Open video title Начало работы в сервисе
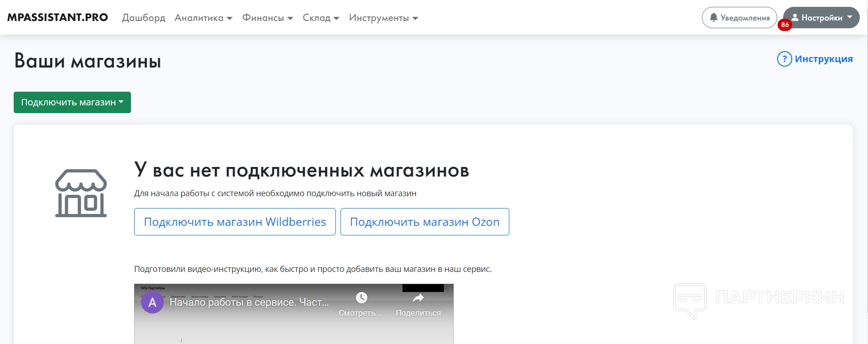The image size is (868, 344). click(x=249, y=302)
